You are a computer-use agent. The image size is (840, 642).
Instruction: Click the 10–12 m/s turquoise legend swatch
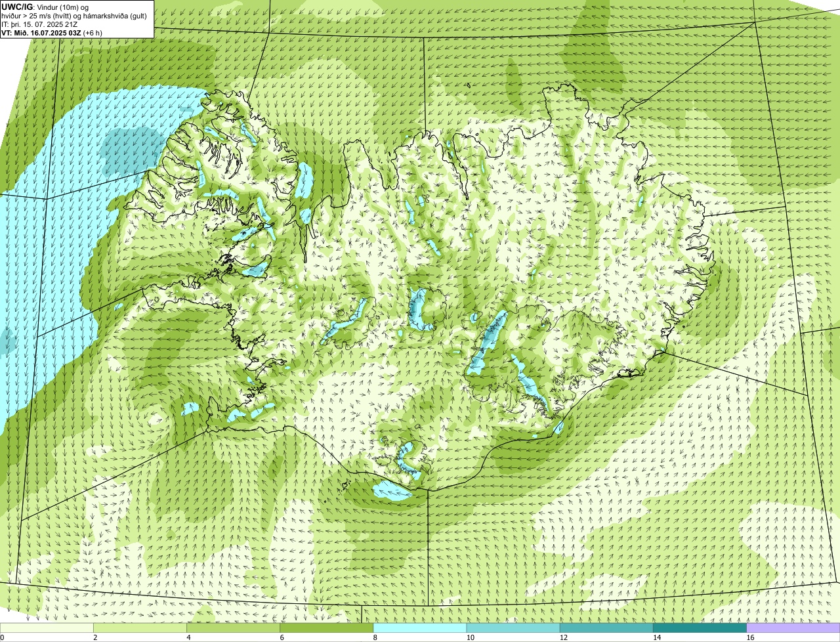click(513, 628)
